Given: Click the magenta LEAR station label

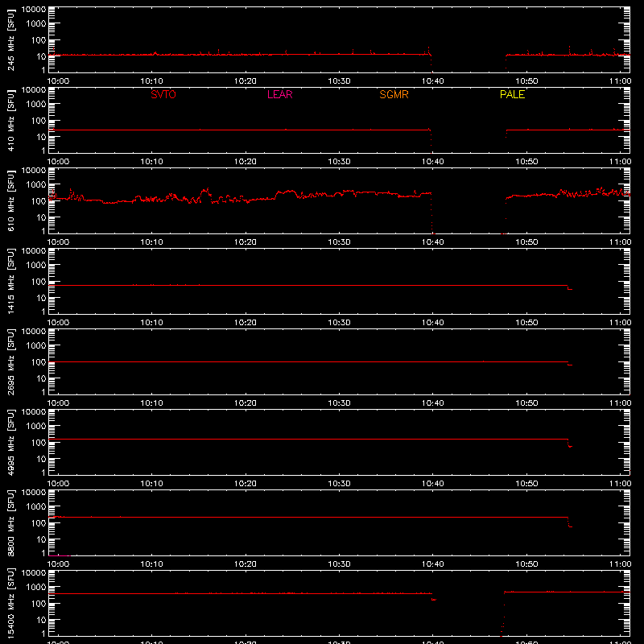Looking at the screenshot, I should point(279,94).
